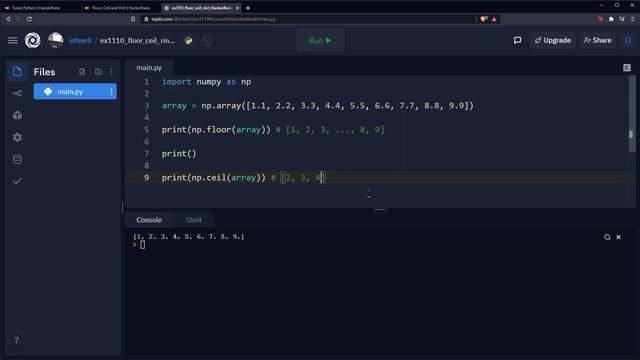Viewport: 640px width, 360px height.
Task: Open the history icon next to repl name
Action: point(207,40)
